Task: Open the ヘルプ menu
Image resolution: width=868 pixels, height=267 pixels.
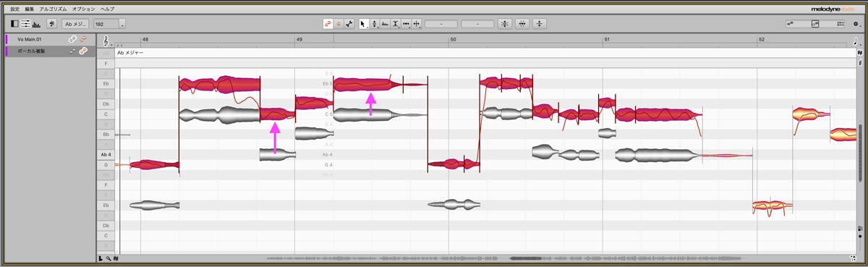Action: click(107, 9)
